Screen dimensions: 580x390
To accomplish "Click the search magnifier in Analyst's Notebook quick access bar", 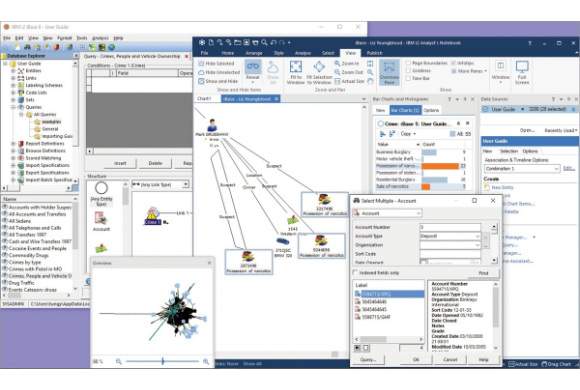I will point(264,43).
